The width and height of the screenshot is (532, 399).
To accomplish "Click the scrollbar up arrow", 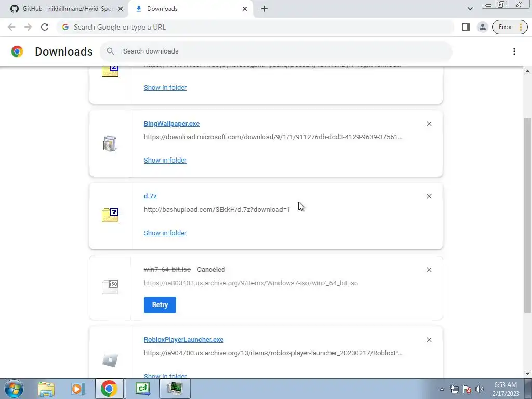I will coord(527,71).
